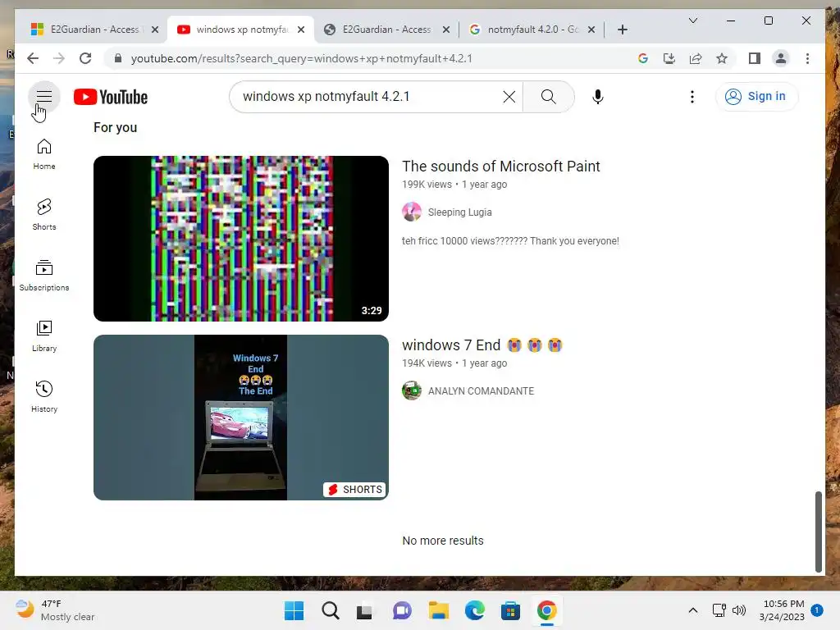Click the teh fricc 10000 views description
Screen dimensions: 840x630
coord(510,241)
